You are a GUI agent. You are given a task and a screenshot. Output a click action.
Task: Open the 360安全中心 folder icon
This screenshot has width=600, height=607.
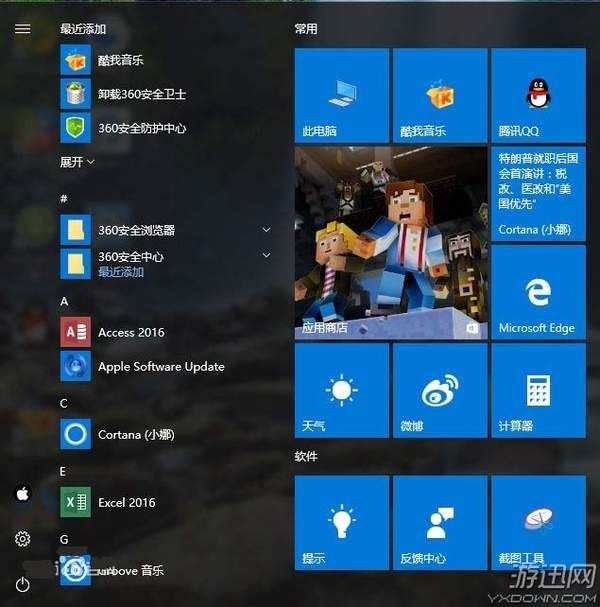[75, 264]
